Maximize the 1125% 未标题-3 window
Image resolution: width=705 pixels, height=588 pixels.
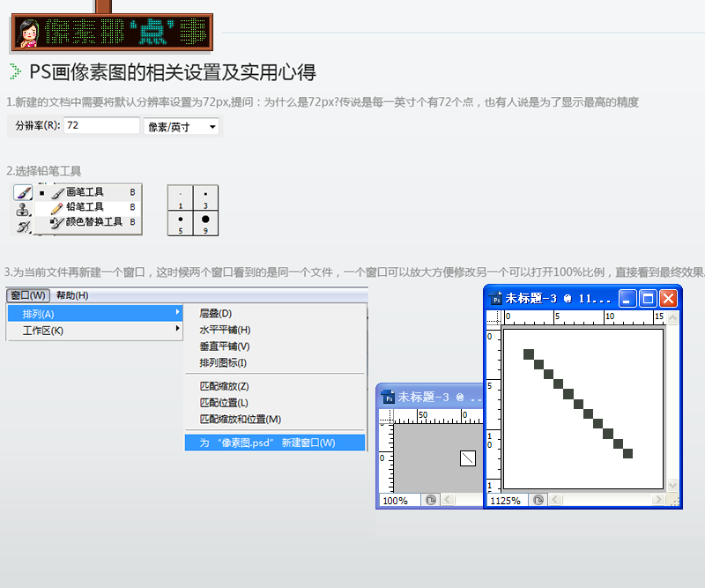pos(648,298)
